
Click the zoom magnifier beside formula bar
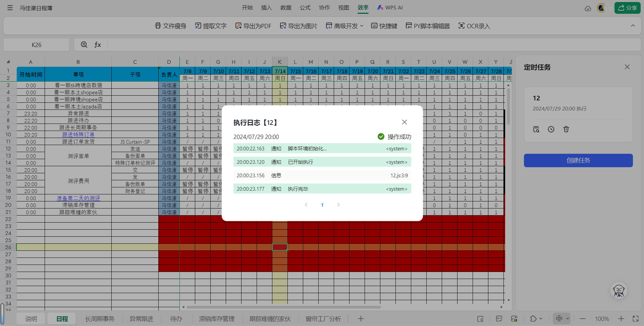pos(84,45)
